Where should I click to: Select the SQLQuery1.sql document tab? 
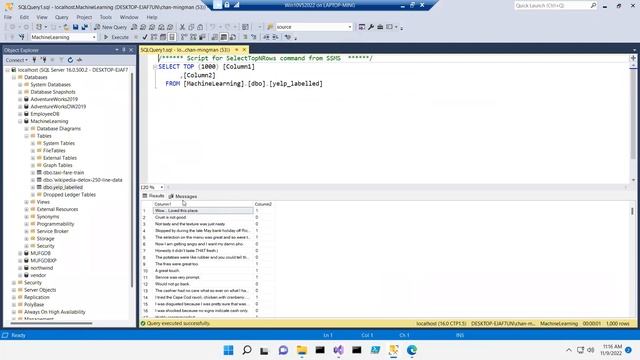185,50
